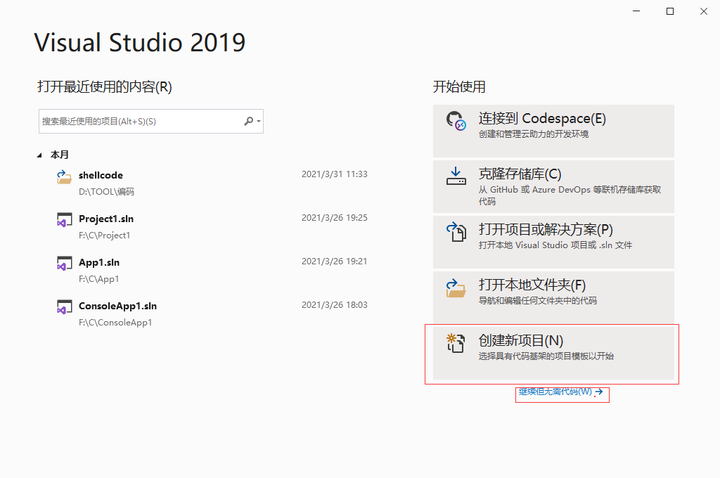Click the search magnifier icon

248,121
